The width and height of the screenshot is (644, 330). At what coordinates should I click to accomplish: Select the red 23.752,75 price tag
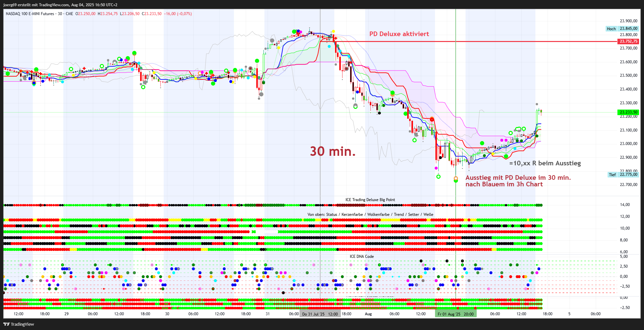point(628,41)
